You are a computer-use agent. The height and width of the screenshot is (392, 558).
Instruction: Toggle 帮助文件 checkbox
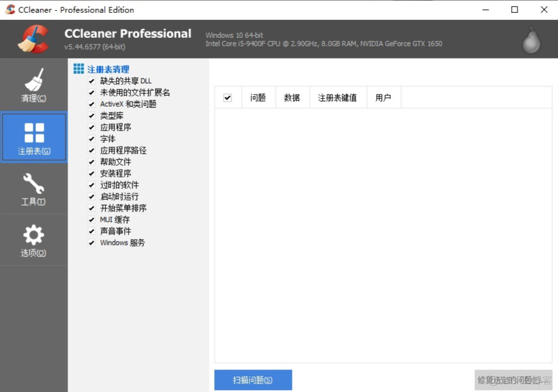click(x=92, y=162)
